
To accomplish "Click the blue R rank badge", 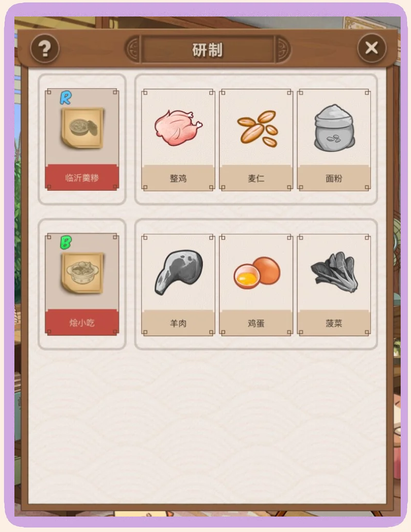I will pos(65,98).
